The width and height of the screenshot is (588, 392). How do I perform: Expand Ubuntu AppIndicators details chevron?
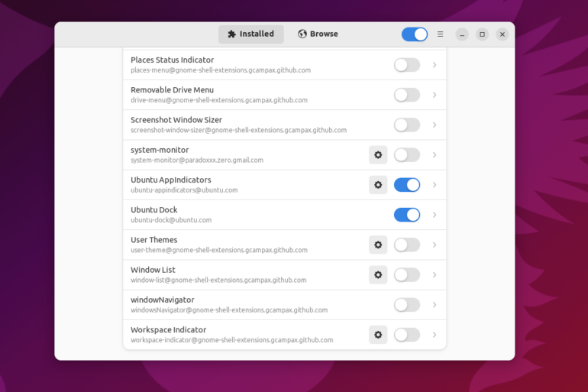pos(435,185)
